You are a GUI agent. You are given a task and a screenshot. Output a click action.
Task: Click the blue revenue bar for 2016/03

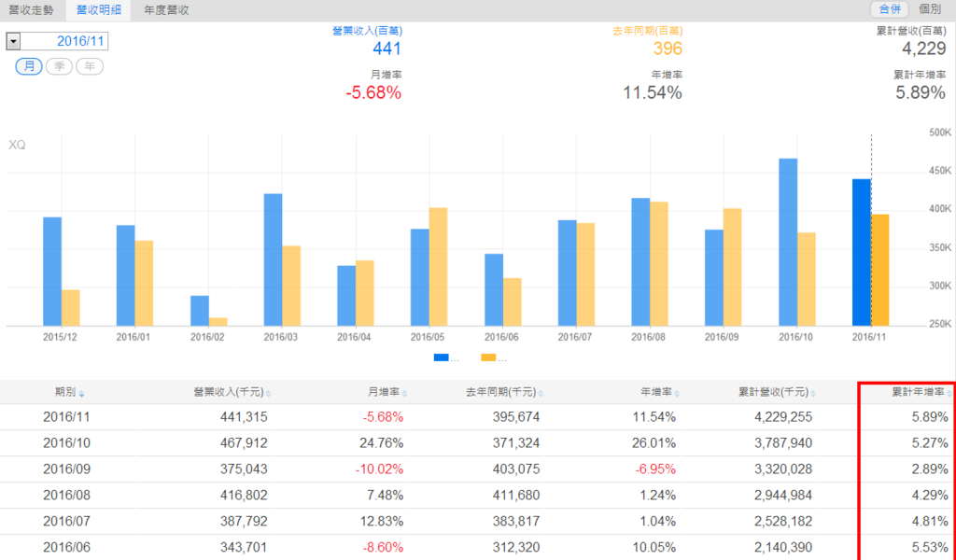pyautogui.click(x=274, y=260)
